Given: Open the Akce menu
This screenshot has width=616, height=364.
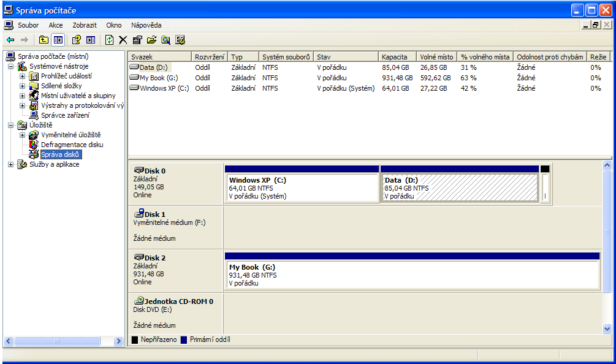Looking at the screenshot, I should click(x=55, y=25).
